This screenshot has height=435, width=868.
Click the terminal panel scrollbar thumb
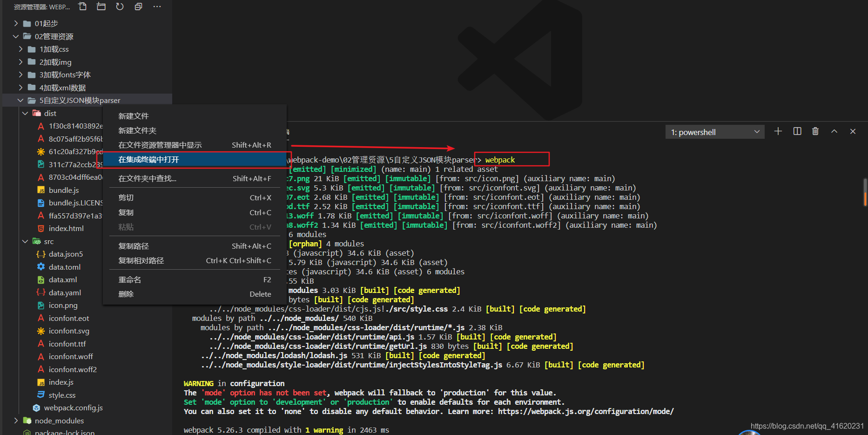[865, 192]
